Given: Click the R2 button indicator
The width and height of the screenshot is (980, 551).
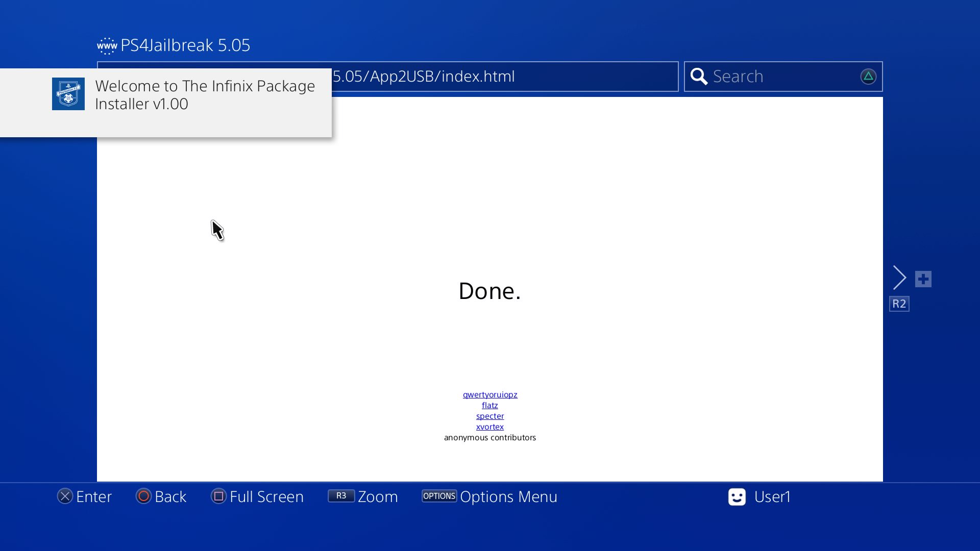Looking at the screenshot, I should point(899,304).
